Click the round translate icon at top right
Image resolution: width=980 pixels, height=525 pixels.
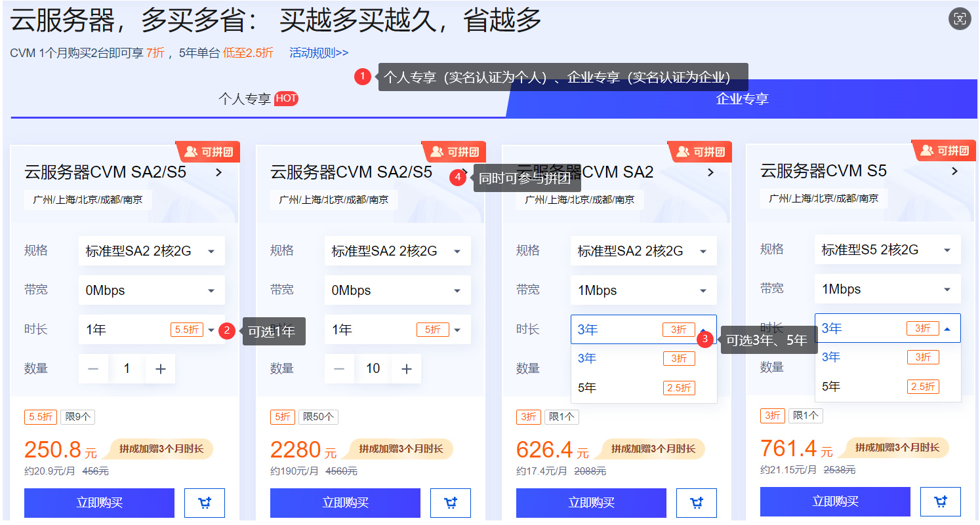pos(960,19)
